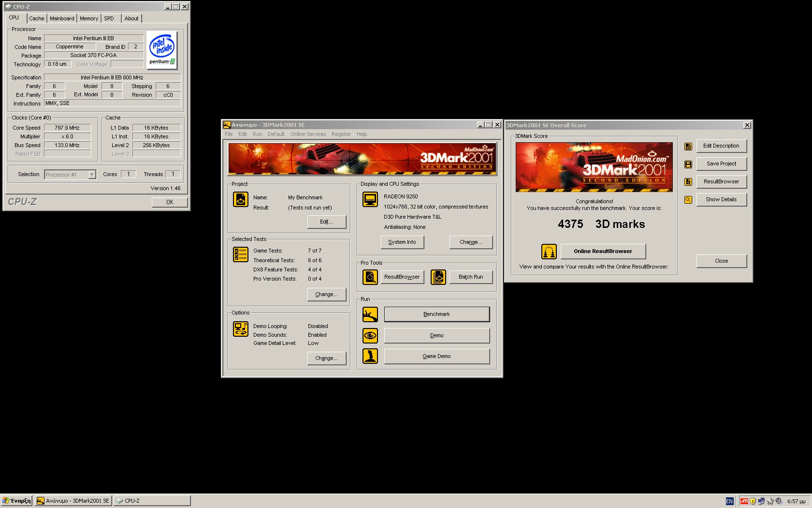812x508 pixels.
Task: Click the Show Details magnifier icon
Action: tap(688, 200)
